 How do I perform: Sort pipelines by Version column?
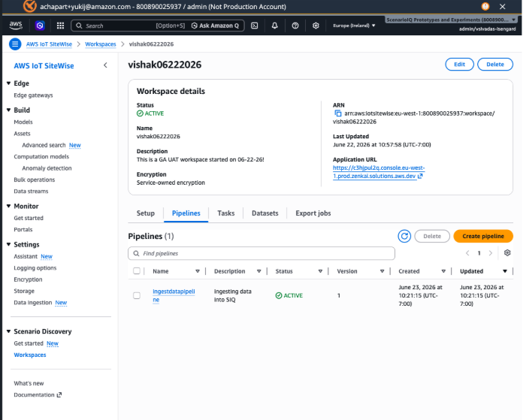(x=382, y=271)
